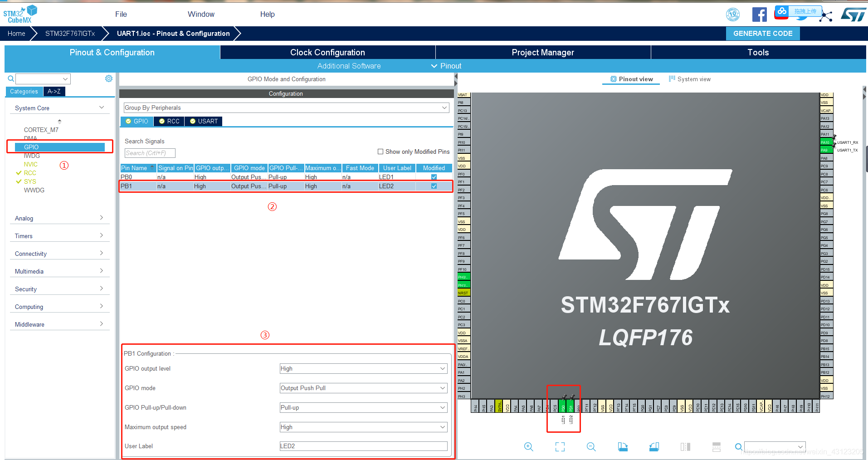This screenshot has height=460, width=868.
Task: Select NVIC in the System Core list
Action: pos(31,164)
